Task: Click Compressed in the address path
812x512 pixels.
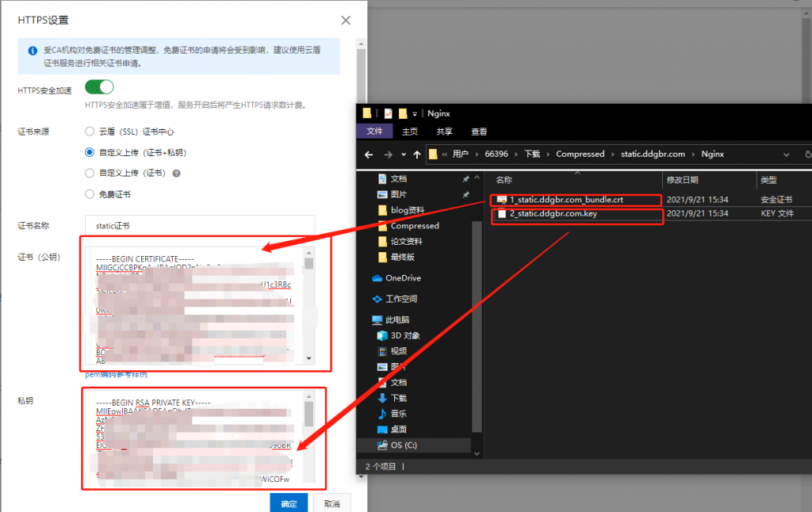Action: 580,154
